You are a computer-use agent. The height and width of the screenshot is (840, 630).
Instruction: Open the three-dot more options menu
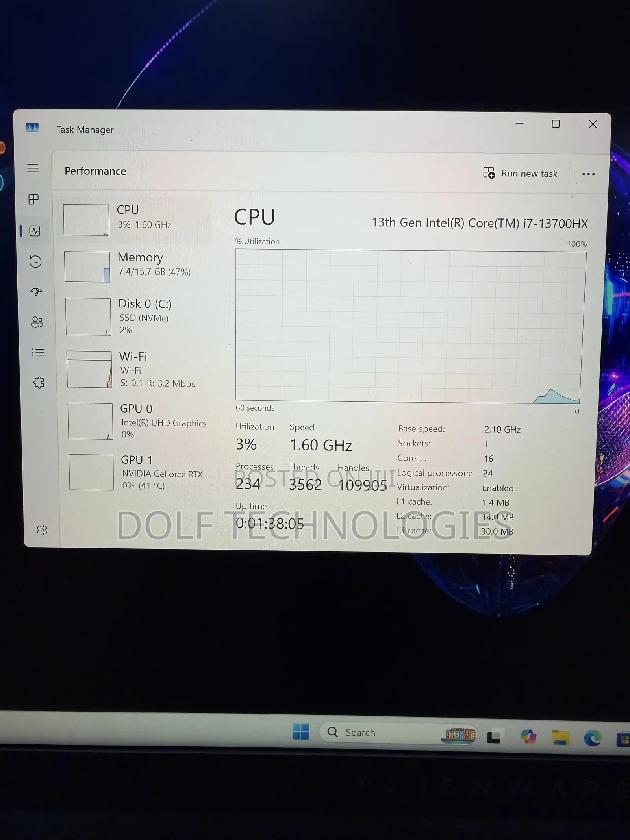588,174
